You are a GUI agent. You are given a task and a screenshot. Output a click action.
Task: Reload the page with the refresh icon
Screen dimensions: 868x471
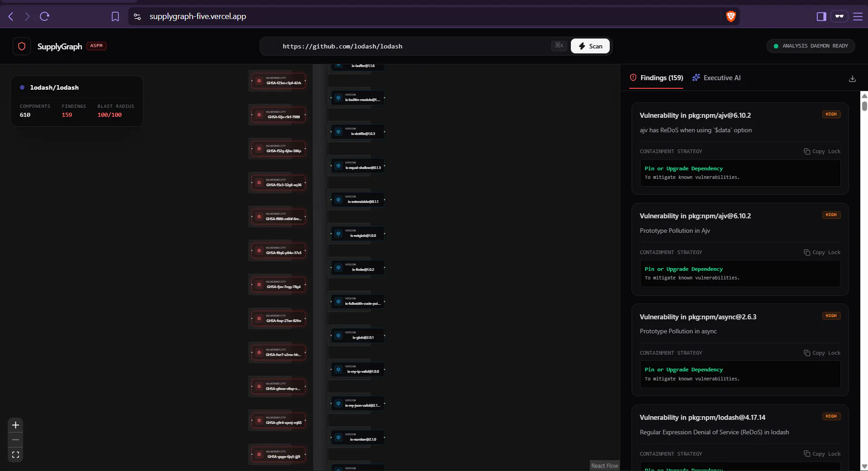tap(44, 16)
